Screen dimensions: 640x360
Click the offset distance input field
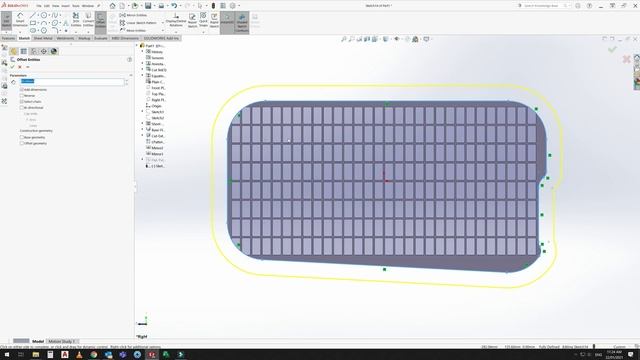click(72, 82)
